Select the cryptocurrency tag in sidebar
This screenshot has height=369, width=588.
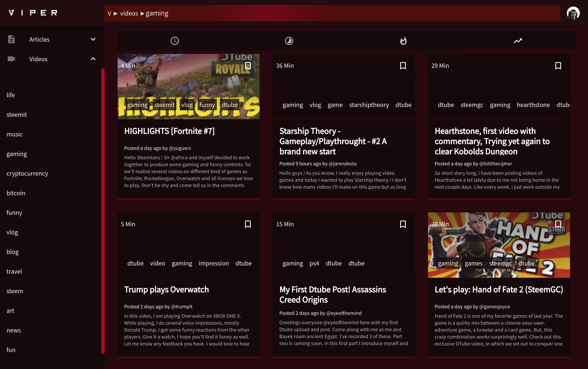pyautogui.click(x=27, y=174)
